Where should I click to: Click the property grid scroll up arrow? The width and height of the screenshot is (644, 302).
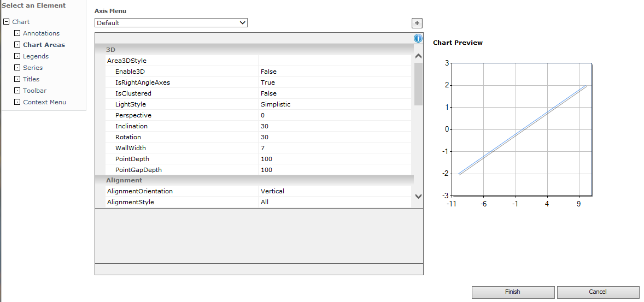pos(418,56)
